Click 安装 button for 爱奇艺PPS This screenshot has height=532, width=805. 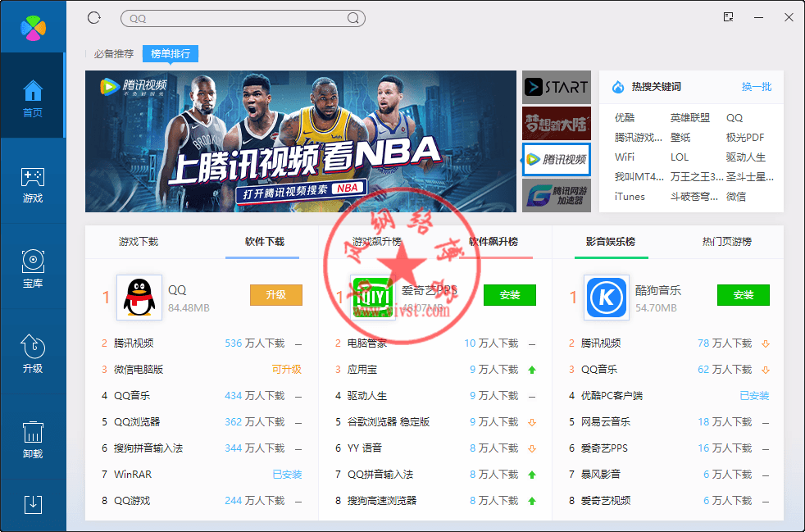pos(510,295)
